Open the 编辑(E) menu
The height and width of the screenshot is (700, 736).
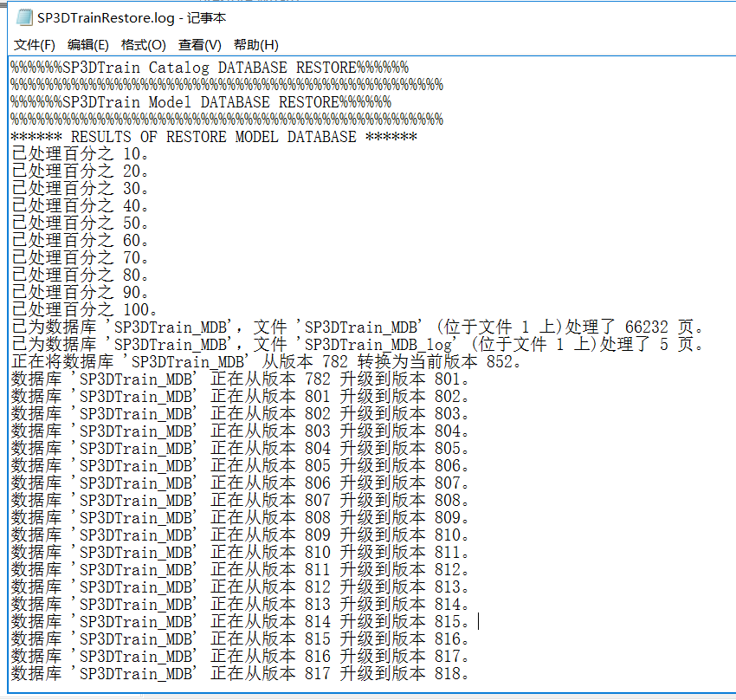pos(87,45)
